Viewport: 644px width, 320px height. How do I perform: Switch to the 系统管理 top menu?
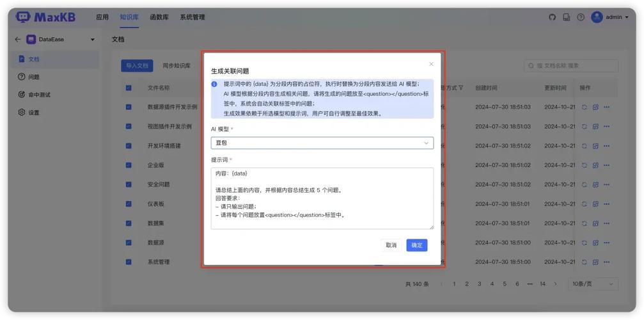pyautogui.click(x=192, y=17)
